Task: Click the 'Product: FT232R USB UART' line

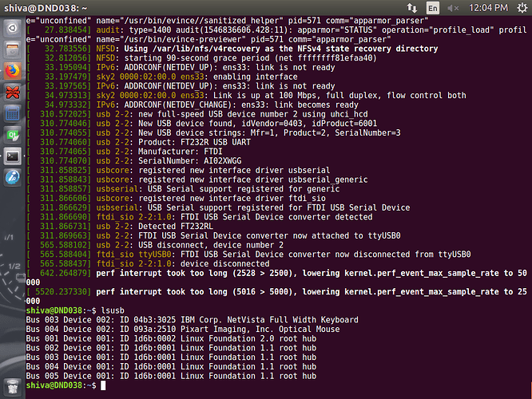Action: pos(138,142)
